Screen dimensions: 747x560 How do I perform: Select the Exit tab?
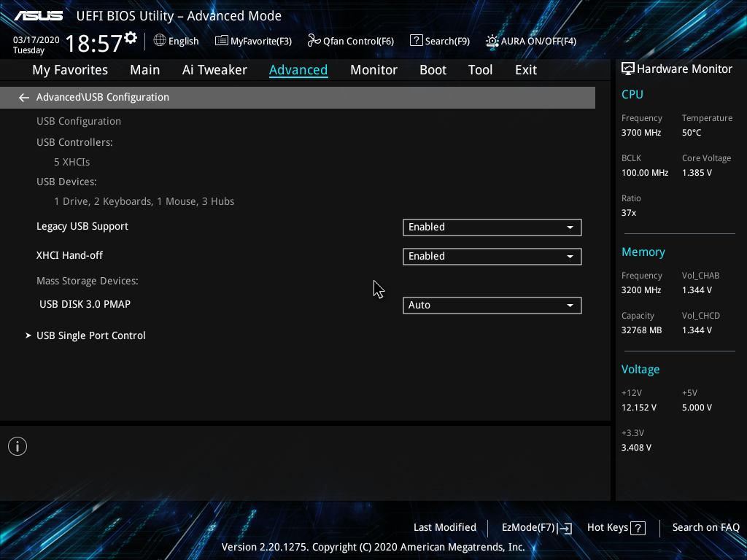click(526, 70)
